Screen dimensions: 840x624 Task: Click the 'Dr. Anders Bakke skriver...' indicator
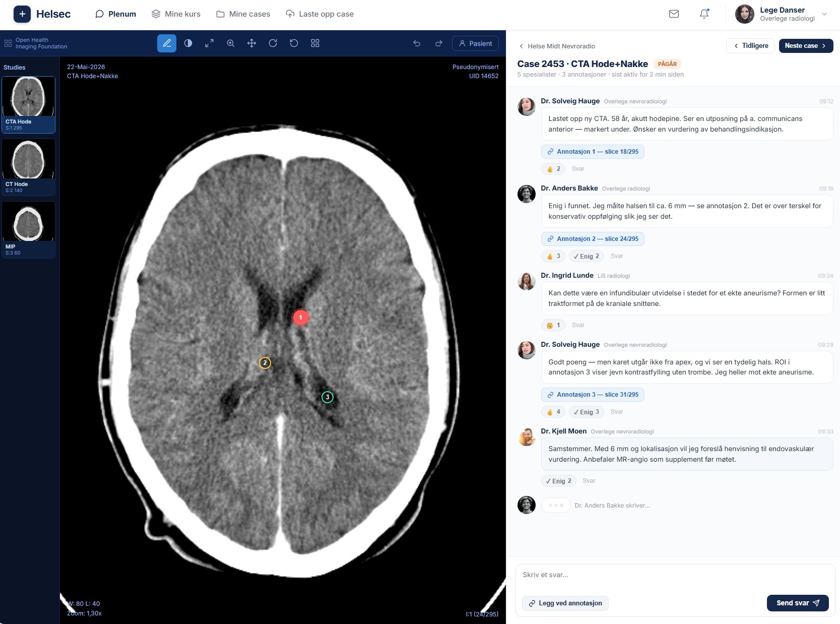pyautogui.click(x=612, y=506)
